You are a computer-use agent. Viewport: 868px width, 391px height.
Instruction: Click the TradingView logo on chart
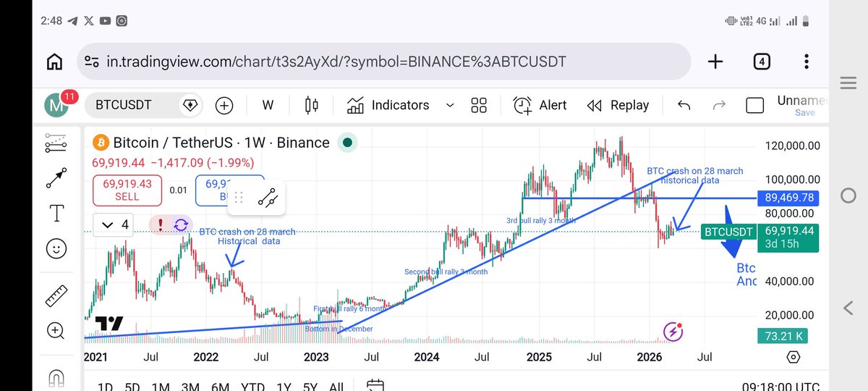[109, 324]
